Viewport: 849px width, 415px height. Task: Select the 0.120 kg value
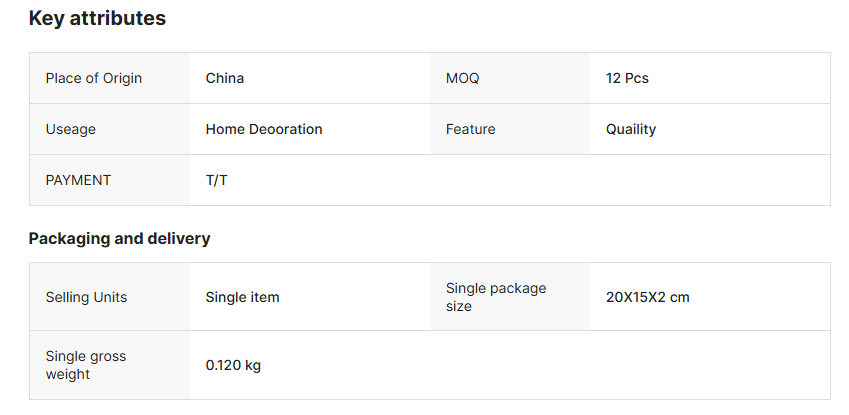coord(233,365)
